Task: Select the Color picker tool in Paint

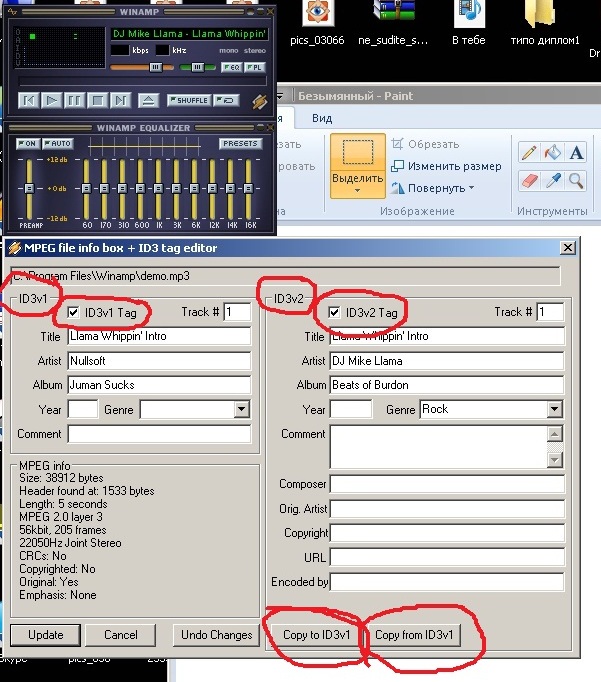Action: pyautogui.click(x=552, y=181)
